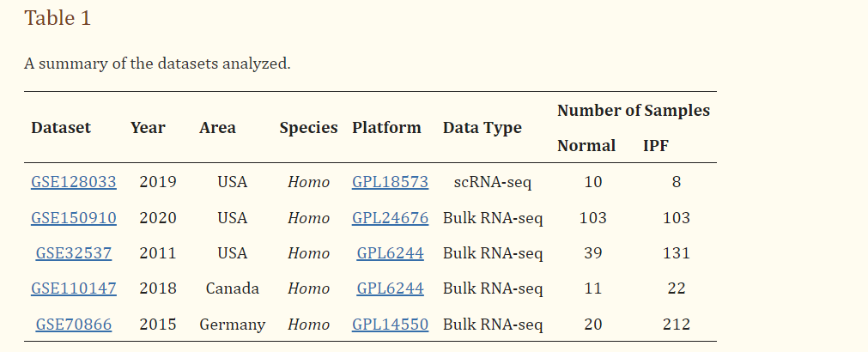Select the Year column header

tap(148, 128)
